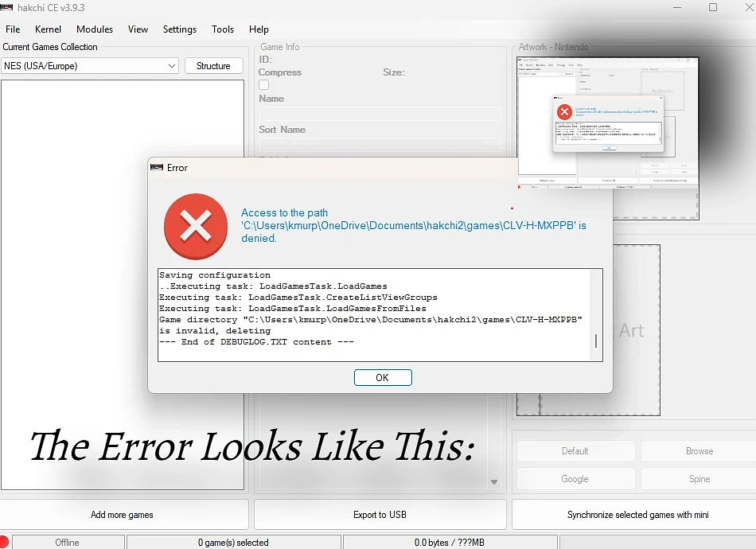Open the Modules menu
Screen dimensions: 756x549
tap(95, 29)
